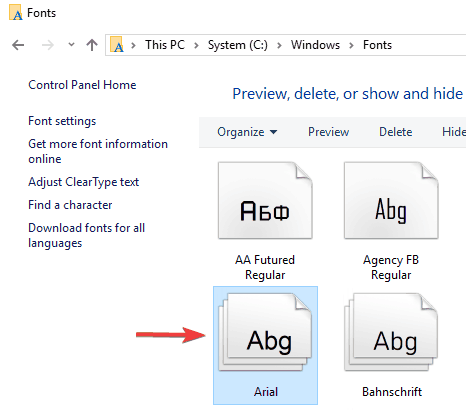Image resolution: width=466 pixels, height=410 pixels.
Task: Select the Bahnschrift font family thumbnail
Action: [x=391, y=333]
